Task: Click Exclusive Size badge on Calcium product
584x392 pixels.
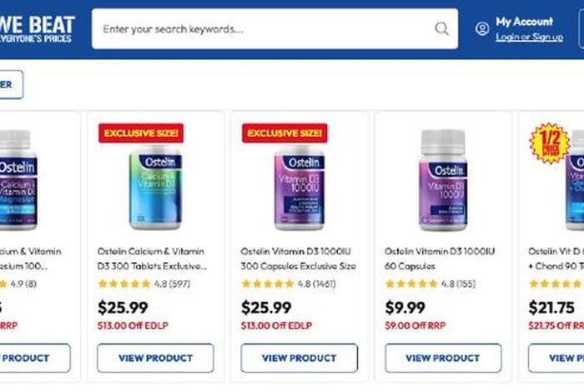Action: coord(141,133)
